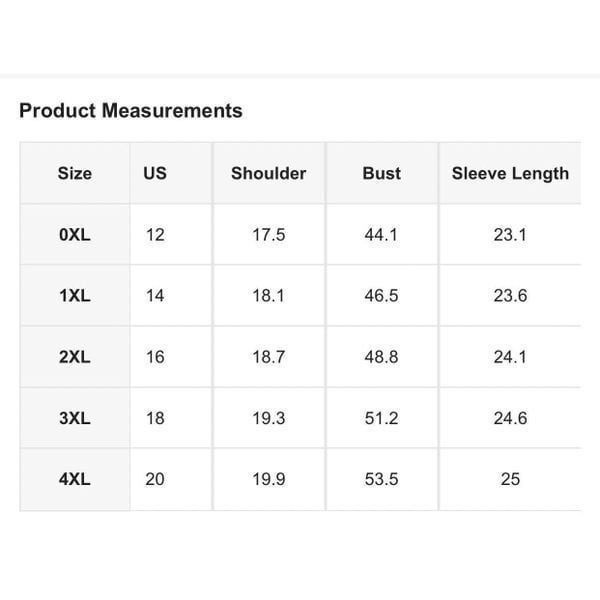The image size is (600, 600).
Task: Click the 23.1 sleeve length value
Action: [510, 235]
